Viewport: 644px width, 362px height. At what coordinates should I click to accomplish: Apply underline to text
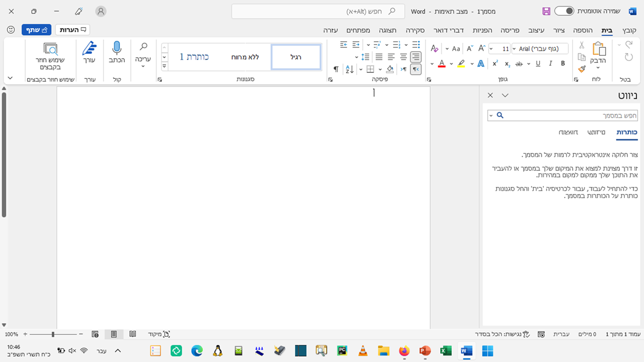click(x=538, y=63)
